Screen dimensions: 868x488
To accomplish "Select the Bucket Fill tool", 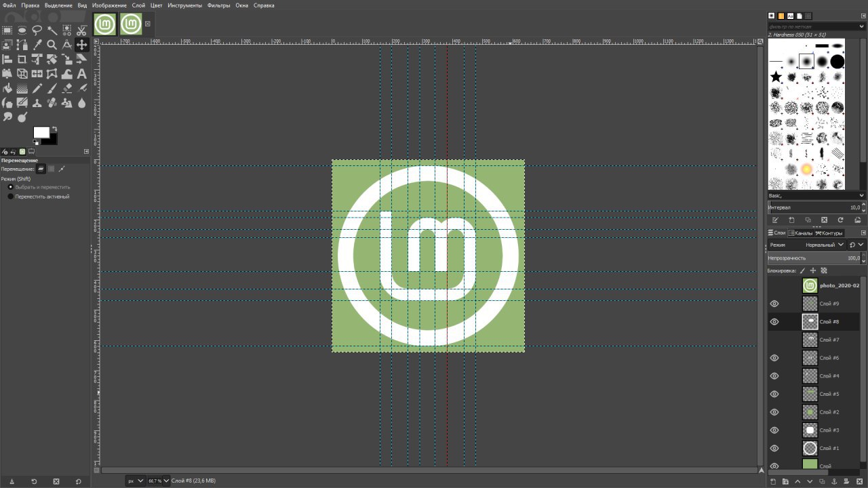I will pos(7,88).
